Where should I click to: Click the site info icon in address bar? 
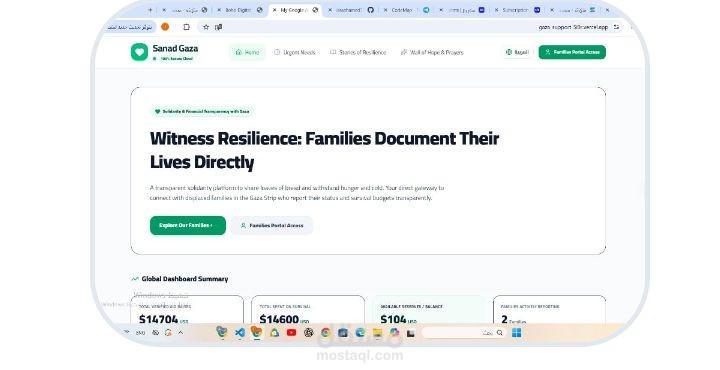pos(616,27)
